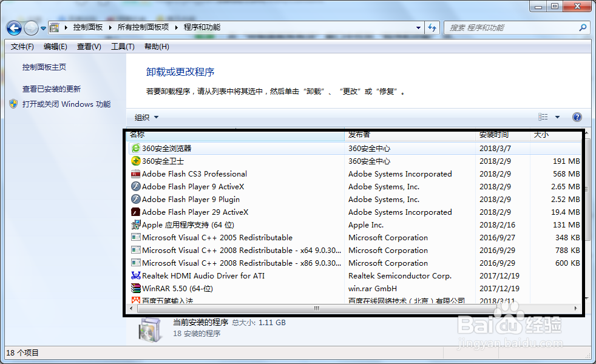Viewport: 596px width, 364px height.
Task: Go back with the blue back arrow
Action: coord(14,28)
